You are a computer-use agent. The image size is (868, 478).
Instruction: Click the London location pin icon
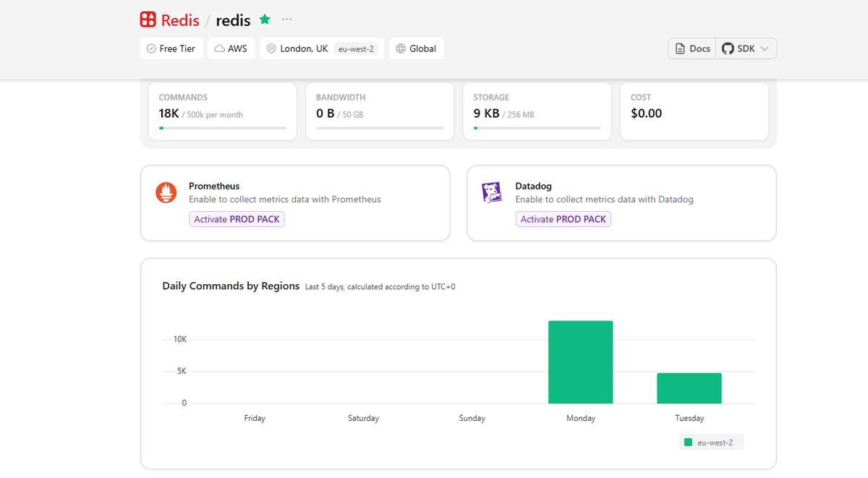[271, 48]
